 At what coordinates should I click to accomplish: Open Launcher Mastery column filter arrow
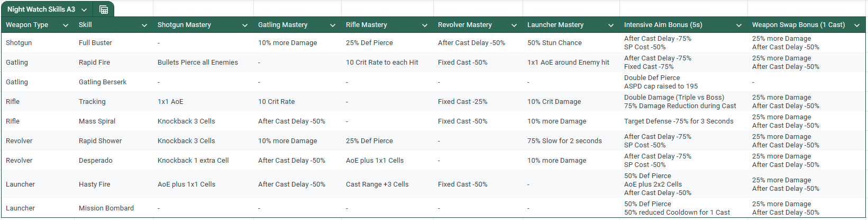pos(611,25)
